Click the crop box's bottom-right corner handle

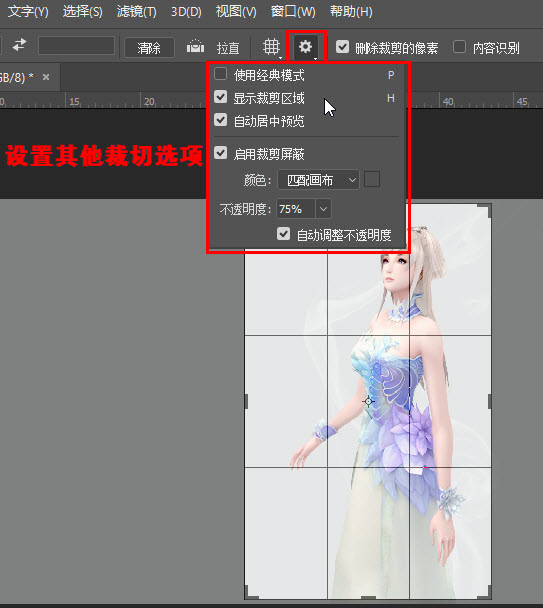pyautogui.click(x=485, y=592)
